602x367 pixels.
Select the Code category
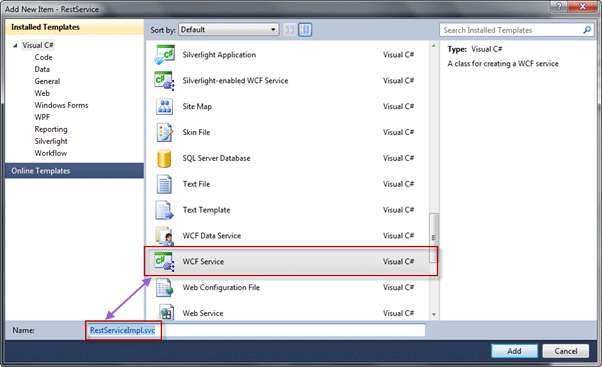click(x=43, y=57)
